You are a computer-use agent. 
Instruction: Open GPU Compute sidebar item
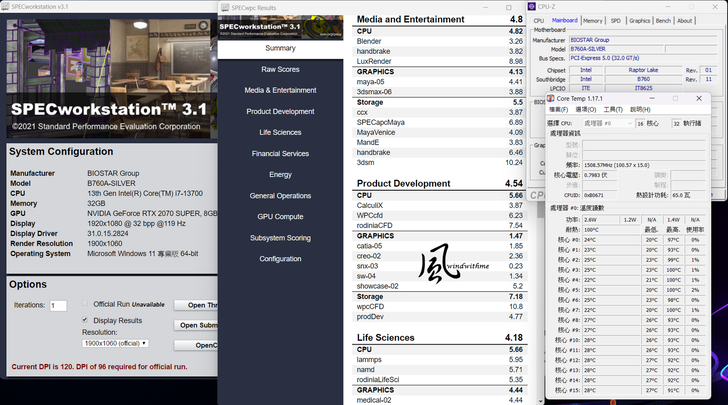pos(280,217)
